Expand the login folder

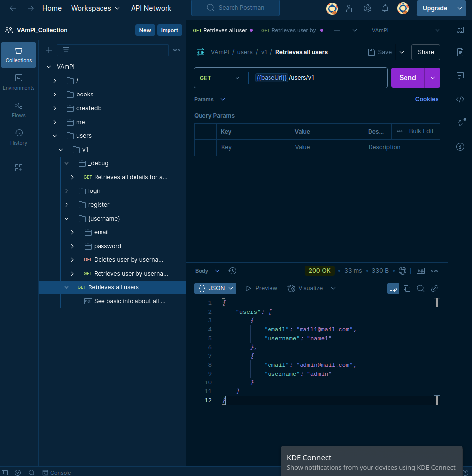(x=67, y=191)
